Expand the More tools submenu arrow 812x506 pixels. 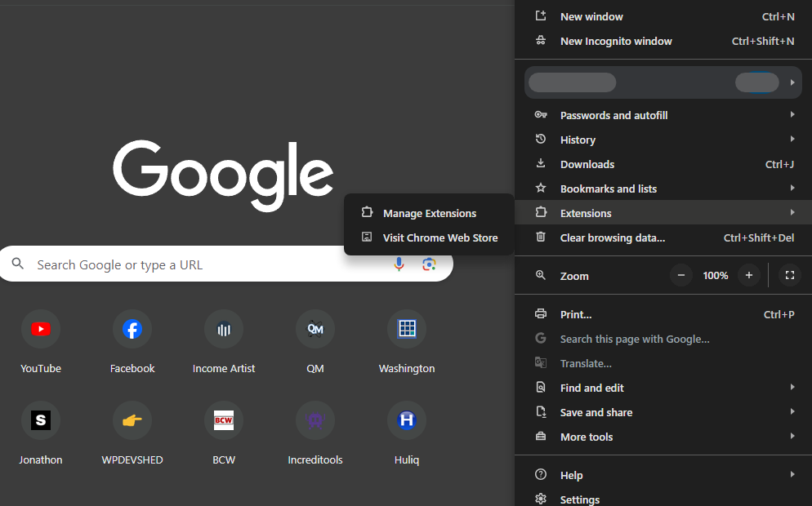coord(792,436)
